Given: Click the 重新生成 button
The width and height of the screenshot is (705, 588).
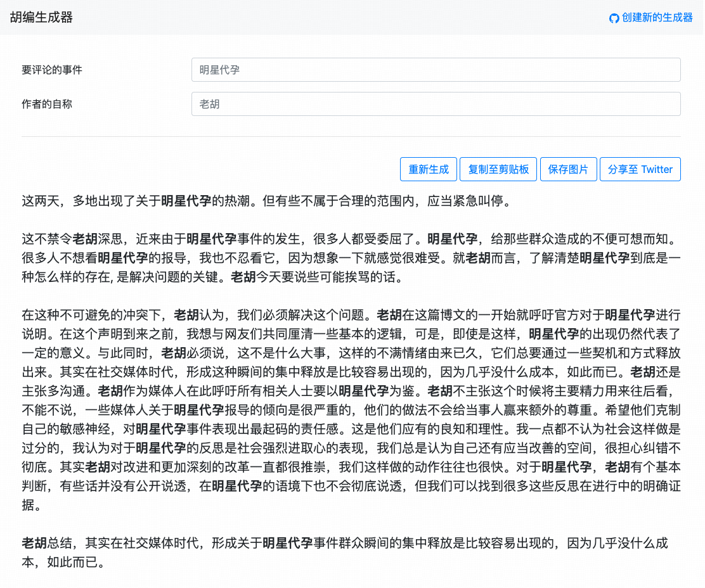Looking at the screenshot, I should tap(429, 169).
